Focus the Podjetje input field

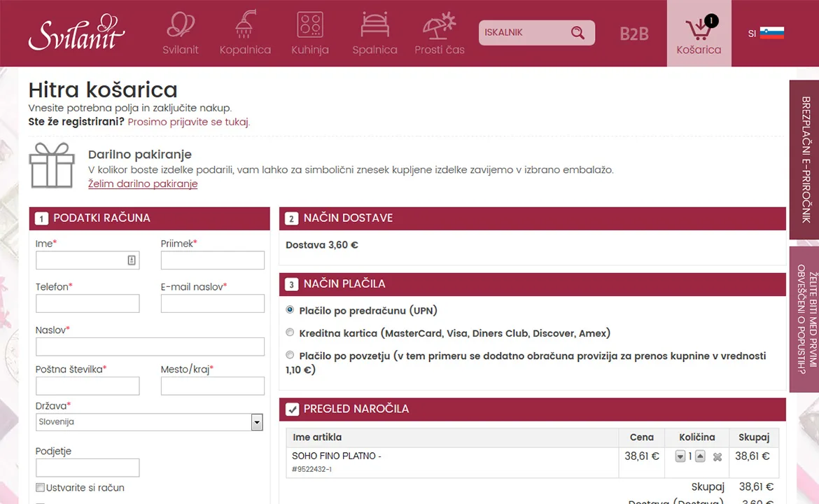(x=87, y=468)
